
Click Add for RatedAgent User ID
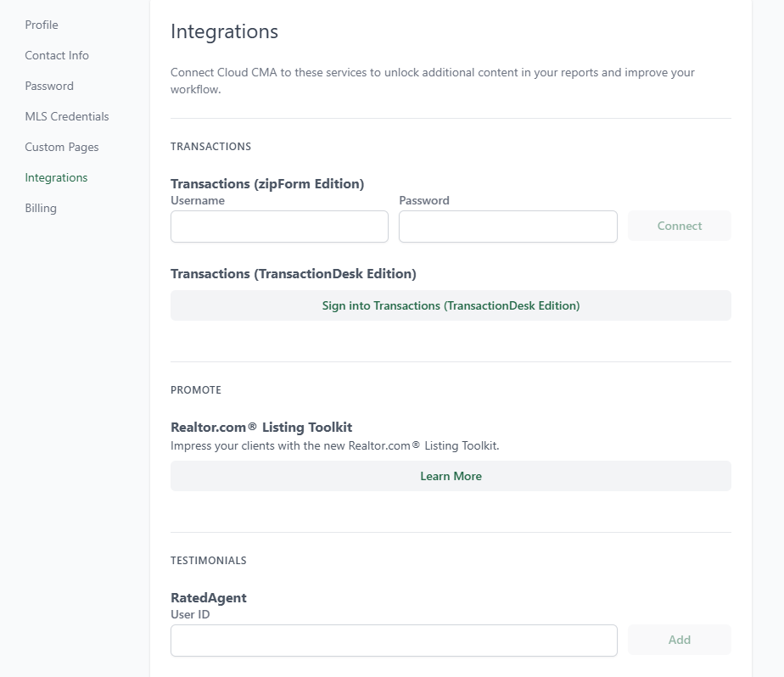pyautogui.click(x=679, y=640)
